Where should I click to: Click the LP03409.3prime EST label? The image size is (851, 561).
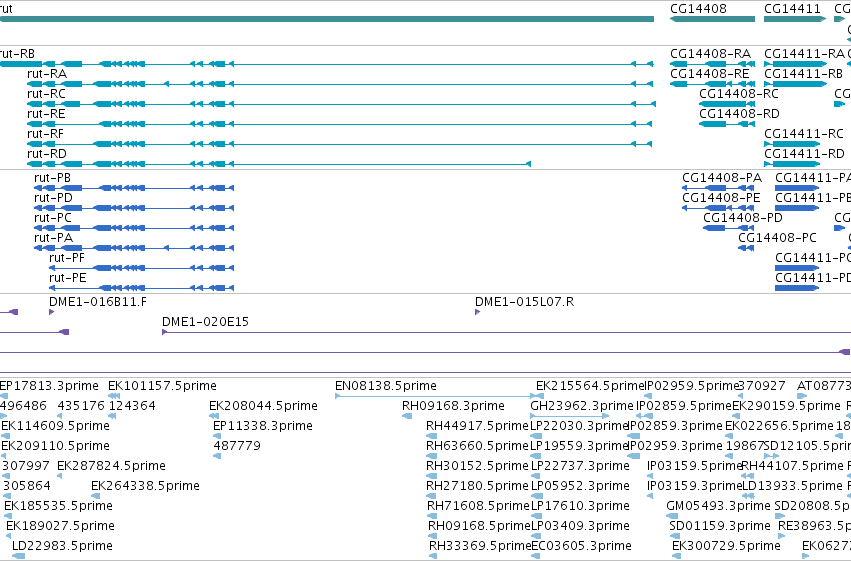[580, 526]
